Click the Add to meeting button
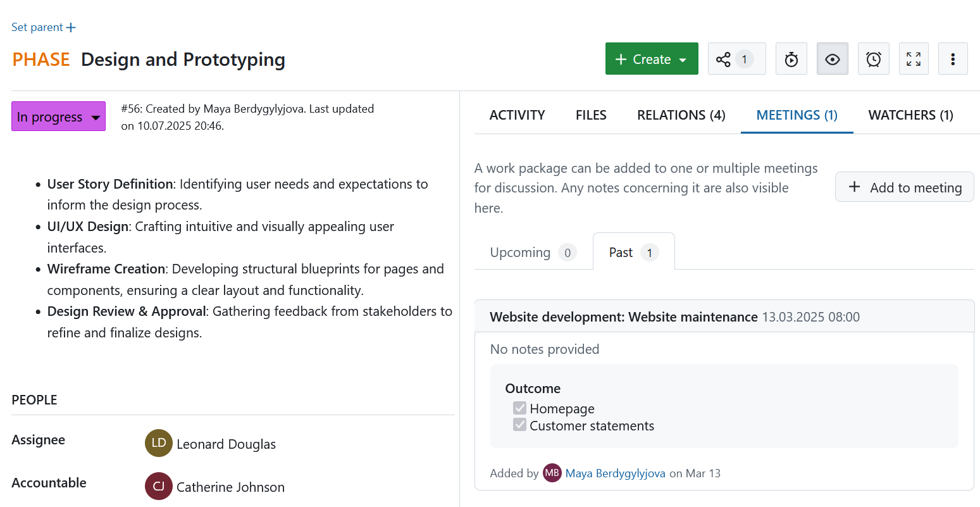 [904, 187]
